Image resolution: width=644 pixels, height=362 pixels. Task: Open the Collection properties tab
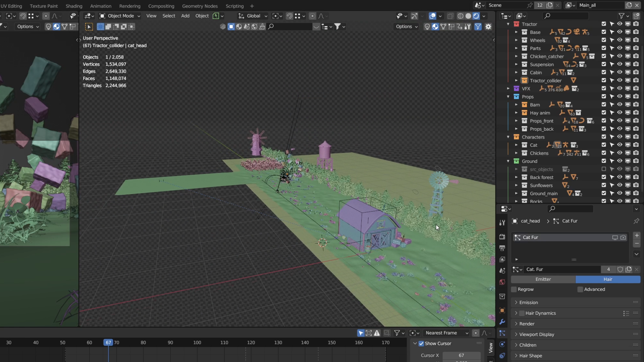502,297
